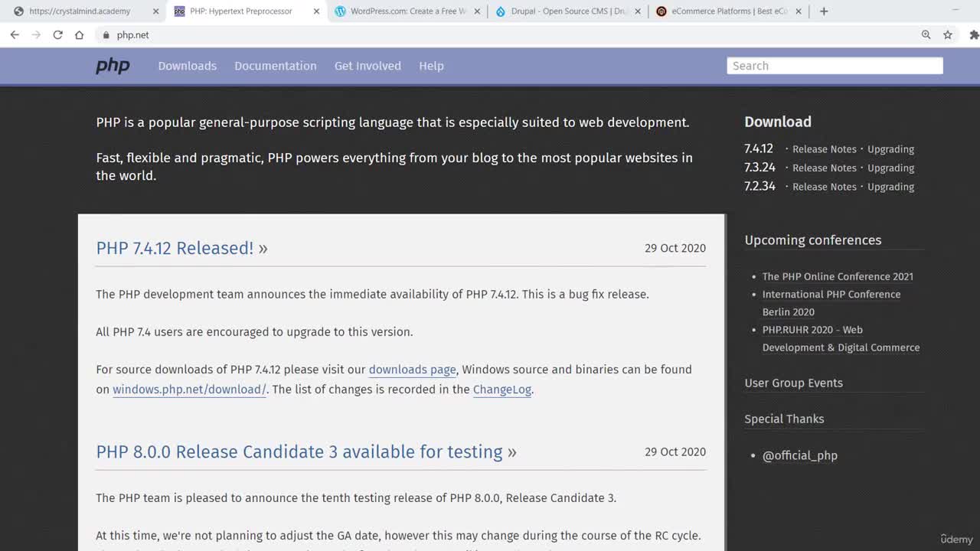
Task: Open the zoom magnifier icon in address bar
Action: point(926,35)
